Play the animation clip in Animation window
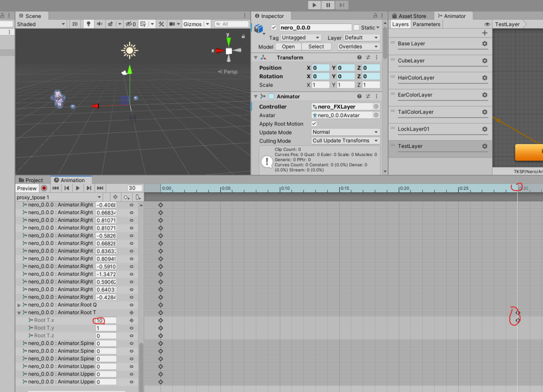The width and height of the screenshot is (543, 392). point(78,188)
